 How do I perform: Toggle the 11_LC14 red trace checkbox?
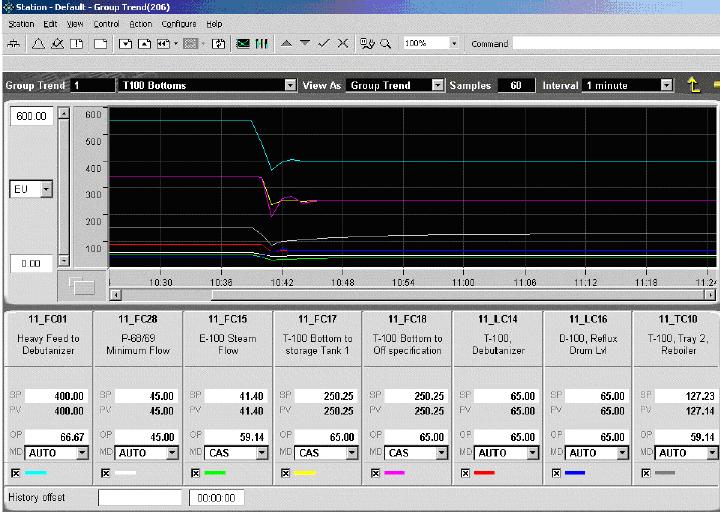[x=464, y=472]
